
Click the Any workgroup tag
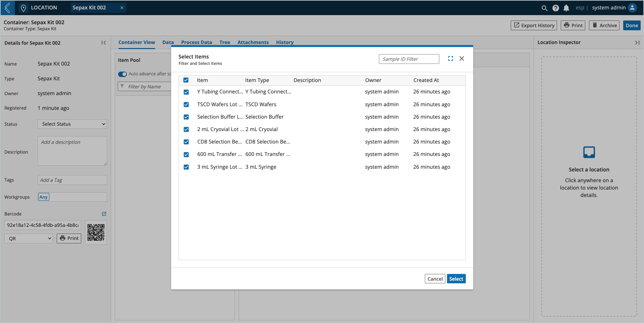click(43, 197)
